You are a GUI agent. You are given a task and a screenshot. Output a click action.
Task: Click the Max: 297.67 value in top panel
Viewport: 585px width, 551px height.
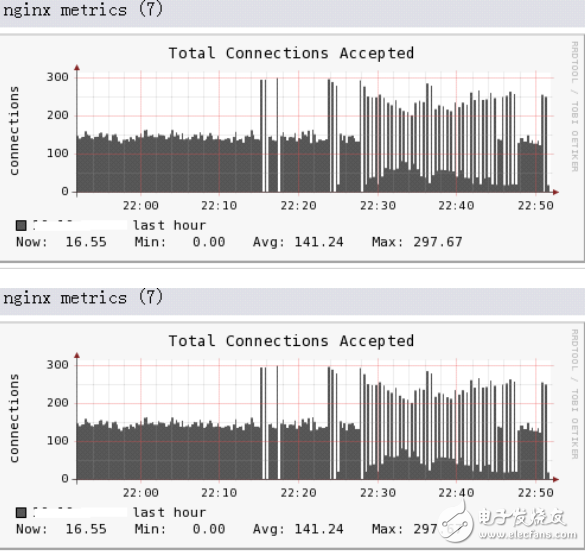pos(417,242)
